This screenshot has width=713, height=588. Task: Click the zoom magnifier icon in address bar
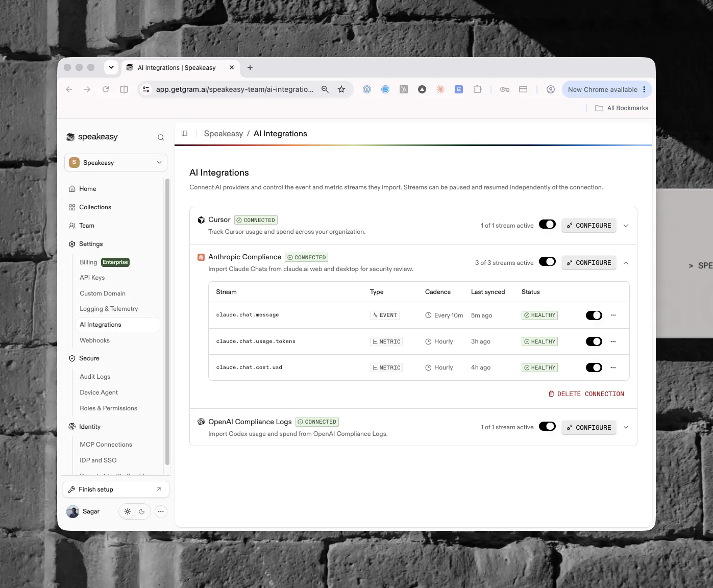click(325, 89)
